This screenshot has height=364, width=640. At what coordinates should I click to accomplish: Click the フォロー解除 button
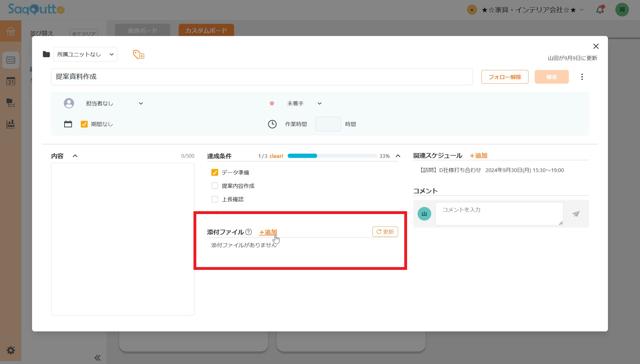click(x=505, y=77)
